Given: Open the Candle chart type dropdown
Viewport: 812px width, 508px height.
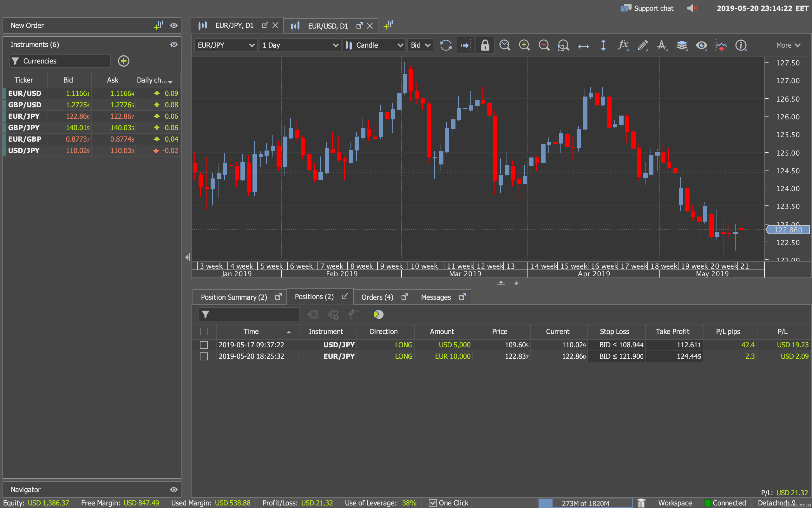Looking at the screenshot, I should [374, 45].
